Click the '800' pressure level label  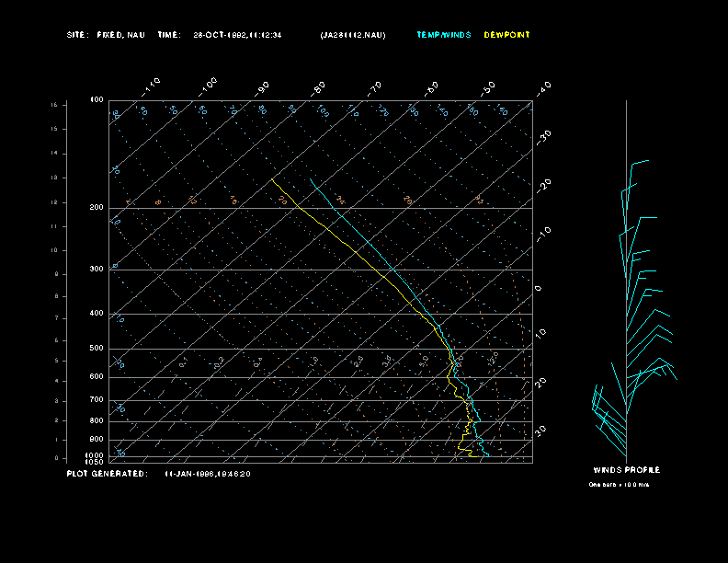tap(97, 420)
